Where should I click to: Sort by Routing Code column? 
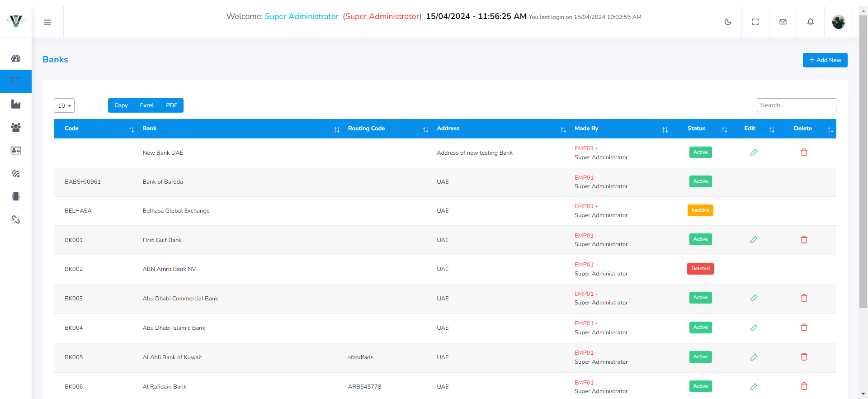pos(388,128)
